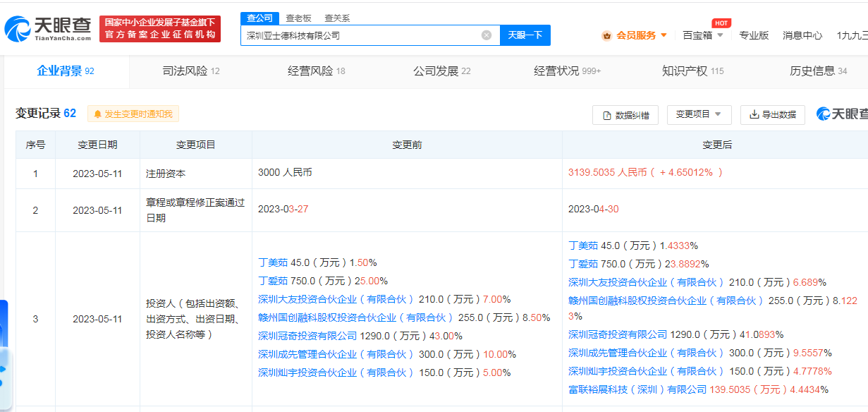Open 消息中心
The width and height of the screenshot is (868, 412).
tap(802, 35)
